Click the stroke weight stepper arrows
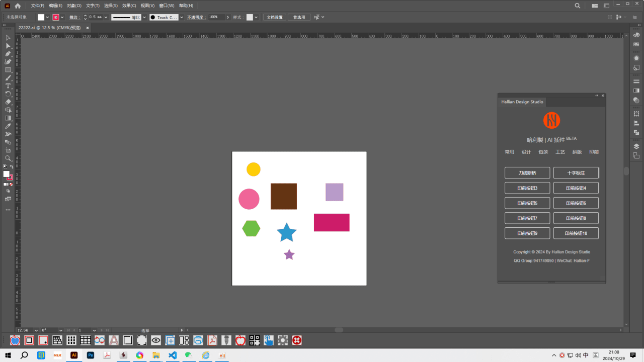The image size is (644, 362). tap(85, 17)
